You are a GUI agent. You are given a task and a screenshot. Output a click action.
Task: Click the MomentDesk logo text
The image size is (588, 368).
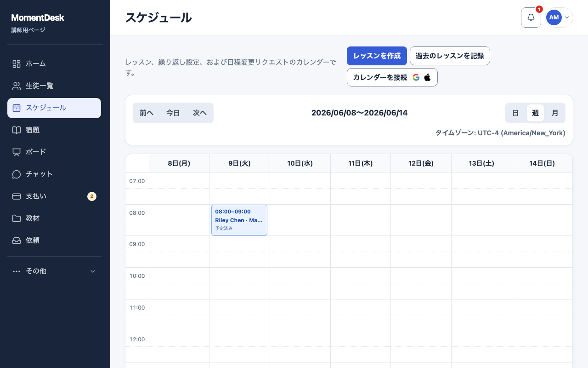click(x=38, y=17)
